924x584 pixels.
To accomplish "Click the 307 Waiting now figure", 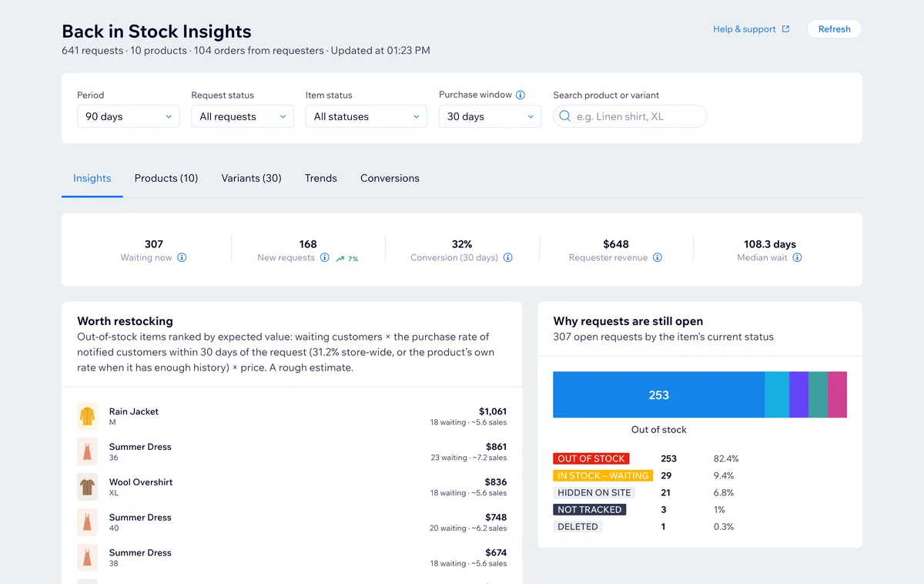I will (154, 244).
